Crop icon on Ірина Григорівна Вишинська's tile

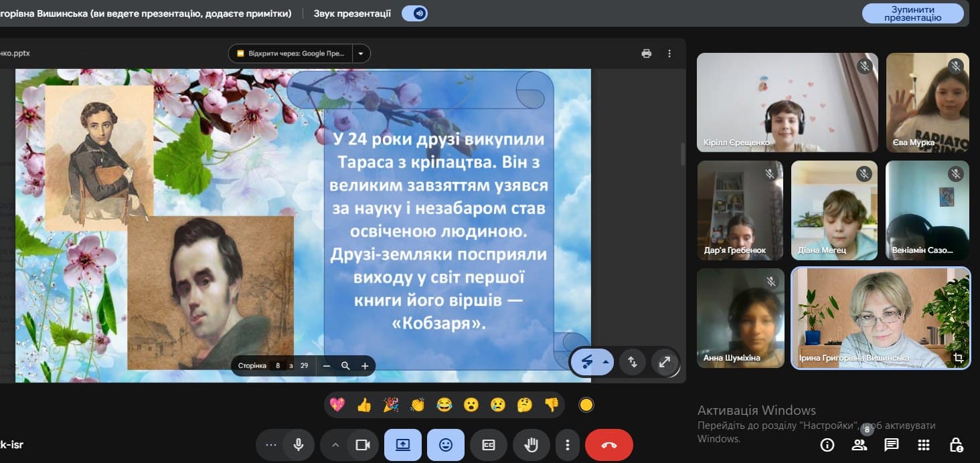tap(959, 358)
